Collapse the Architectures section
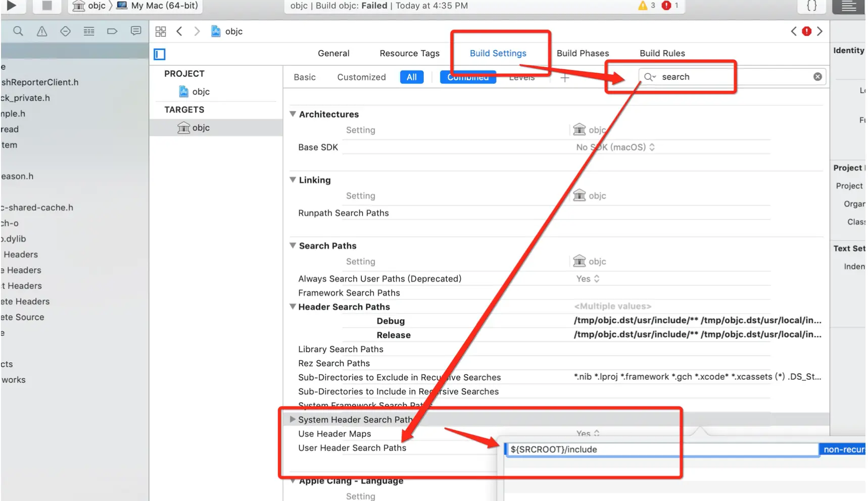Viewport: 868px width, 501px height. pyautogui.click(x=293, y=114)
